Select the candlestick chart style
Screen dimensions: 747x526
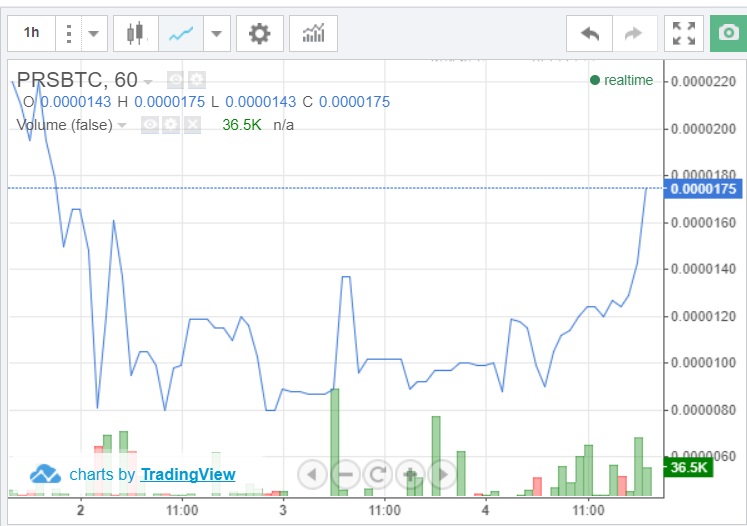click(136, 33)
